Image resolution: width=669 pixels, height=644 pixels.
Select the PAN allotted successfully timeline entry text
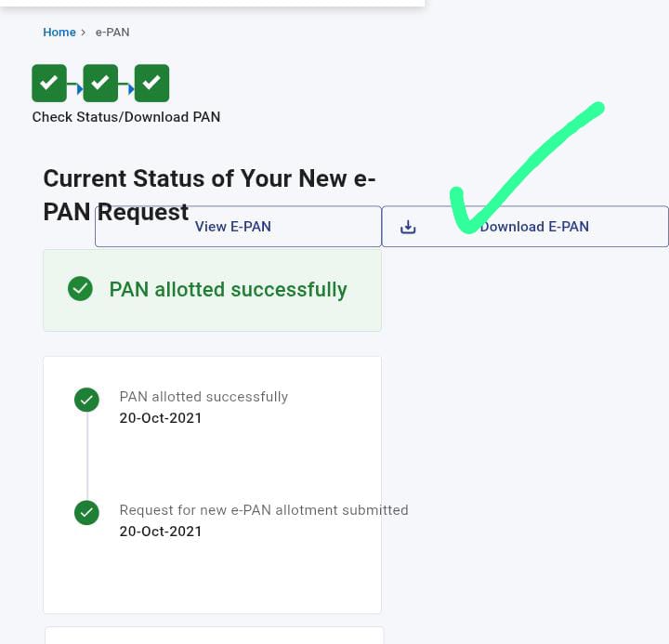click(203, 397)
